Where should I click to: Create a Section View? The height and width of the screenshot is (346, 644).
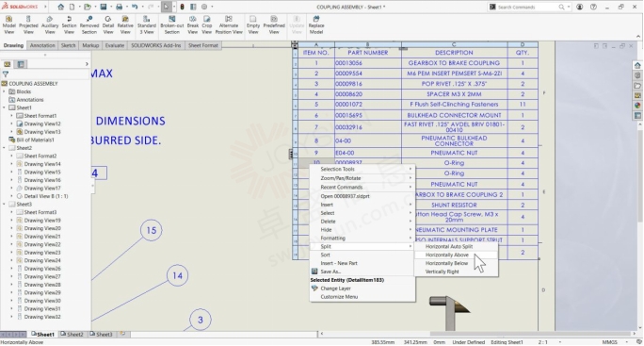click(x=69, y=25)
